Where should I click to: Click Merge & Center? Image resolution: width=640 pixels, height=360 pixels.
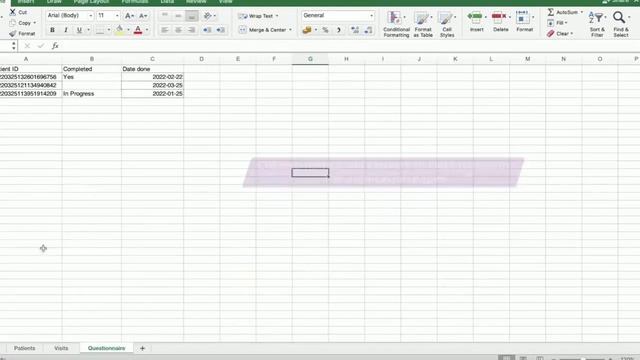(x=264, y=30)
